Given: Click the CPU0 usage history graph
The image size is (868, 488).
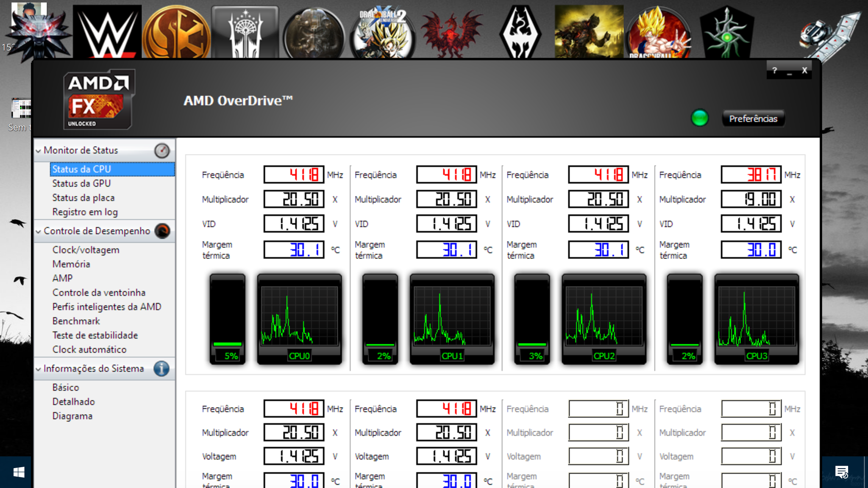Looking at the screenshot, I should [x=299, y=319].
